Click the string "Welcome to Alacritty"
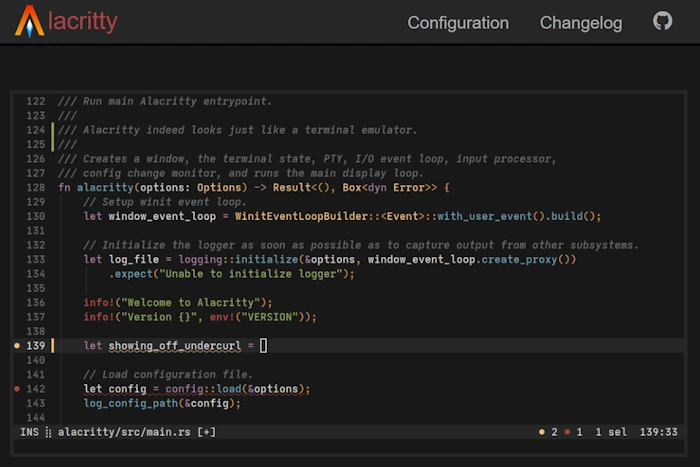Viewport: 700px width, 467px height. [191, 303]
